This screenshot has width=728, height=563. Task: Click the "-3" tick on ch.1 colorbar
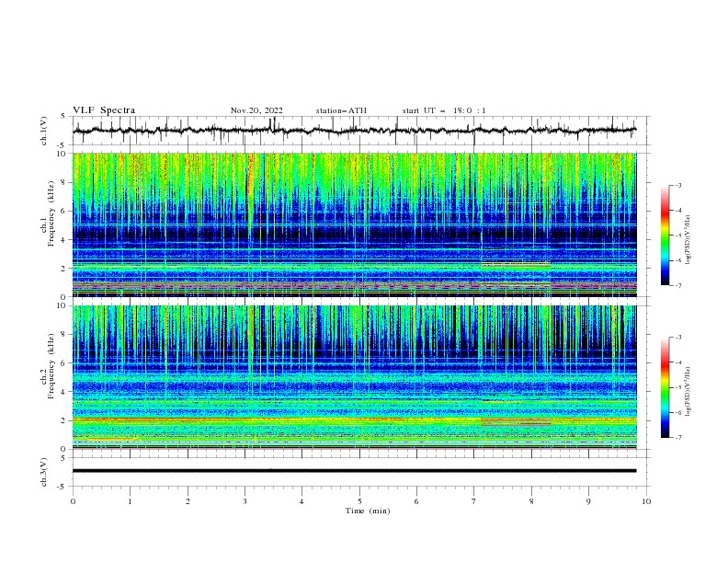(x=677, y=185)
